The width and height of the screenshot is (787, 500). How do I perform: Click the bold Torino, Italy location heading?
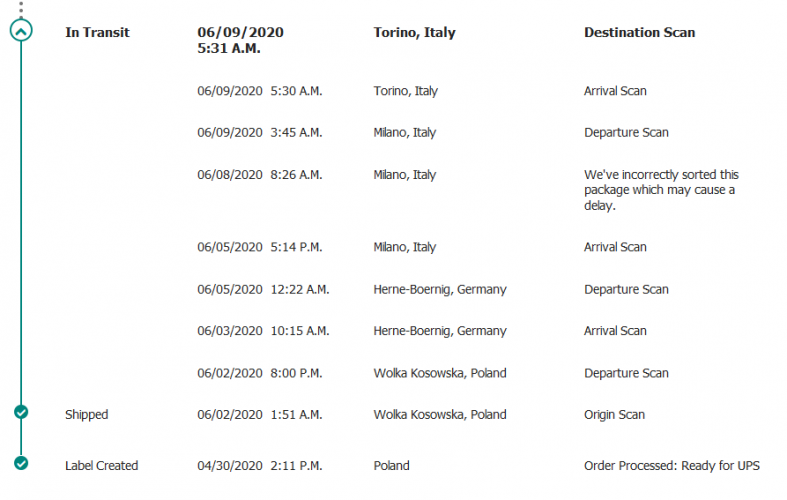point(414,32)
